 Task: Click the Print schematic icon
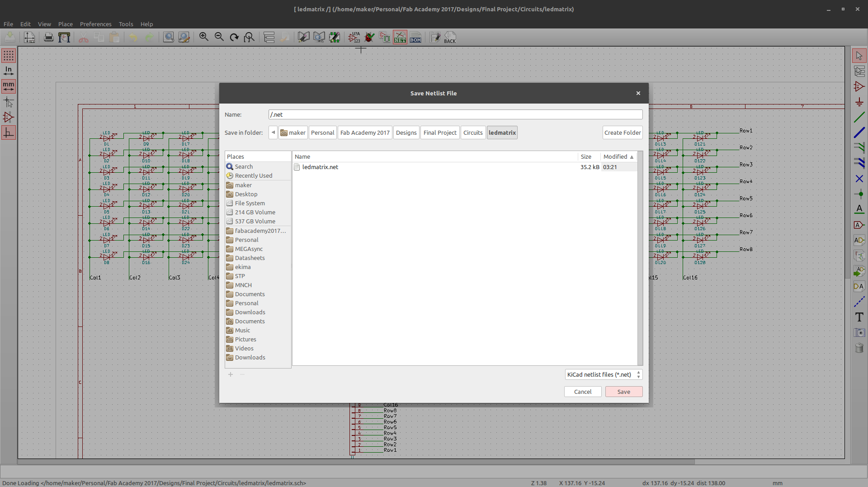48,37
